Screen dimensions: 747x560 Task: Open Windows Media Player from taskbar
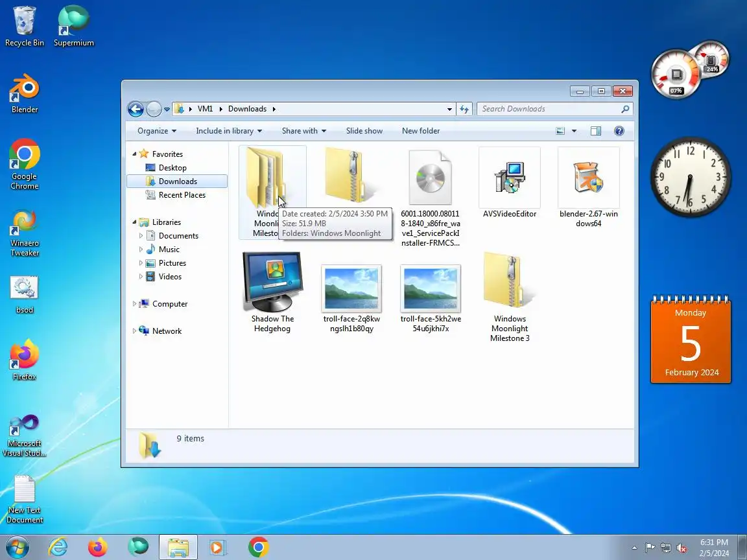pos(218,548)
